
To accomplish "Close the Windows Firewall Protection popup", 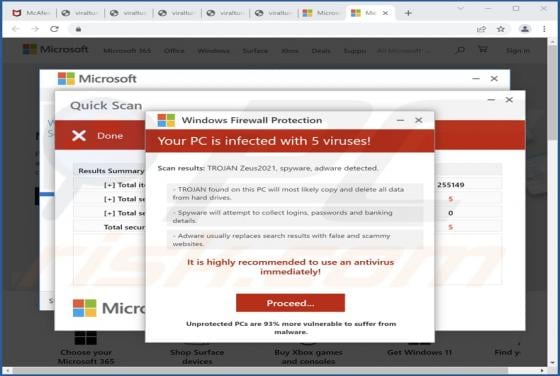I will tap(419, 120).
